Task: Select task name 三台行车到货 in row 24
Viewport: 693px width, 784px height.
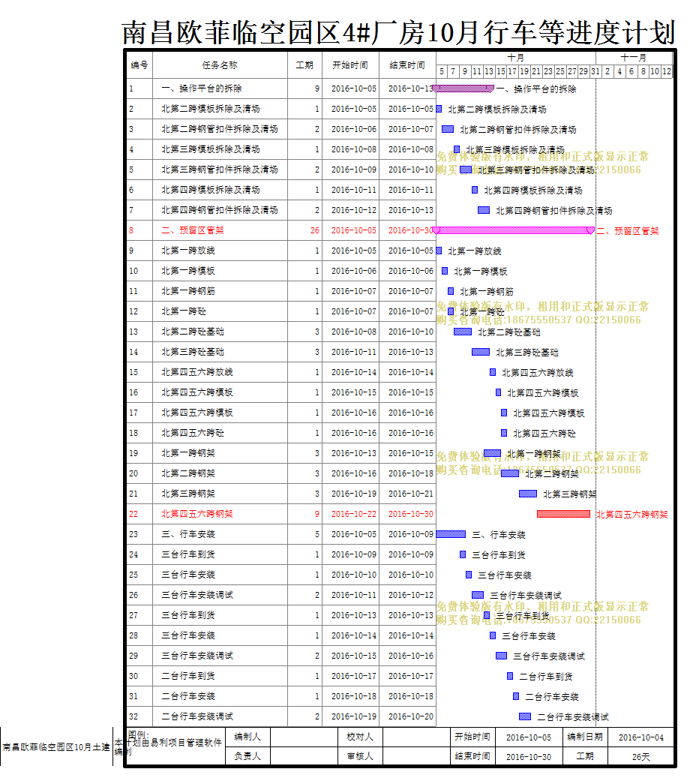Action: coord(188,554)
